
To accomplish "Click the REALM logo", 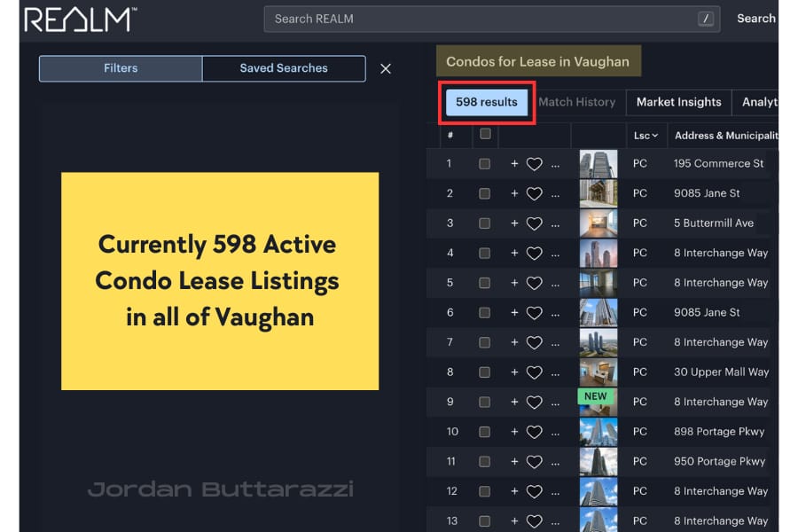I will [80, 20].
